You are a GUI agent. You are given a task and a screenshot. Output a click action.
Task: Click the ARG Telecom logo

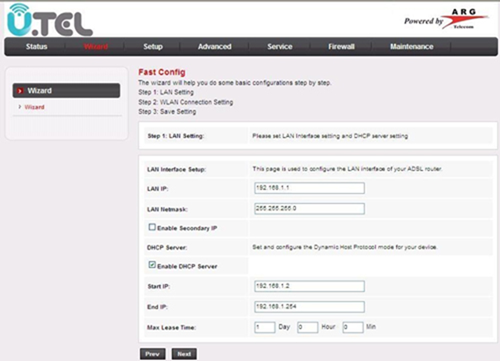[466, 19]
